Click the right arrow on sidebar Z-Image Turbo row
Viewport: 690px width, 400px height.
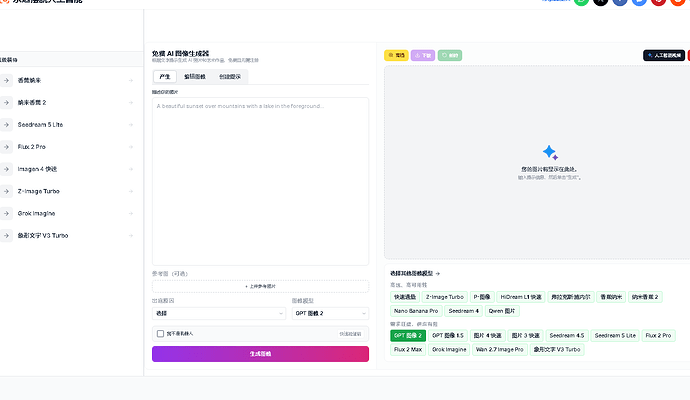(x=131, y=191)
